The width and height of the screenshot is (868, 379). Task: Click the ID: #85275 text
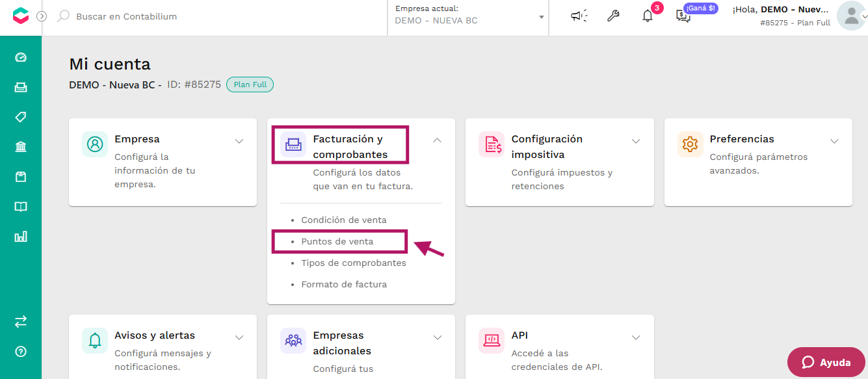point(194,85)
